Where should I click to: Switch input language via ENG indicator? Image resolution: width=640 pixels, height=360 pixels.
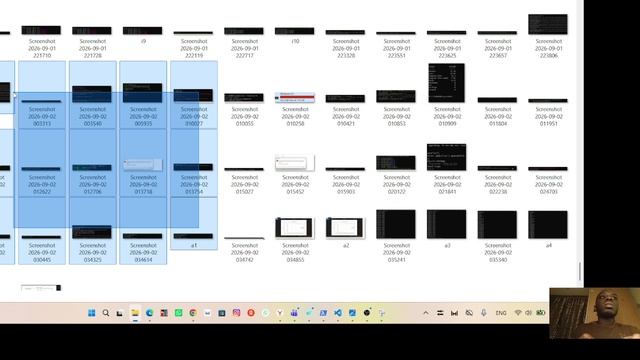point(501,313)
